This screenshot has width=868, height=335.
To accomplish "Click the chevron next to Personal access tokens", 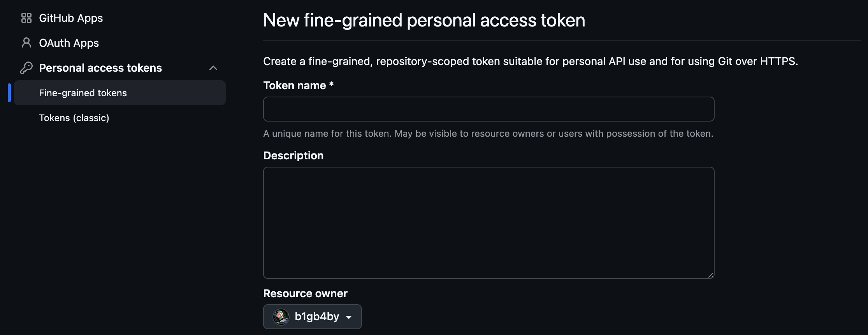I will point(213,68).
